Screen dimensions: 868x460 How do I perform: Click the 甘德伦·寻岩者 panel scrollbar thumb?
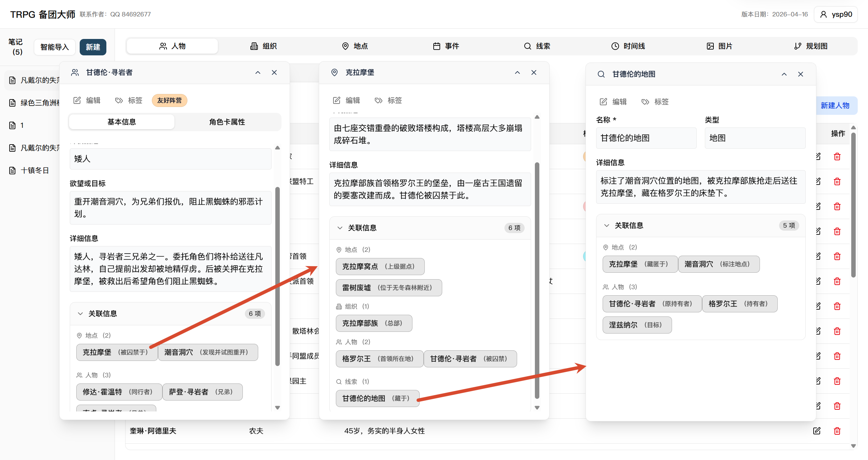[277, 277]
